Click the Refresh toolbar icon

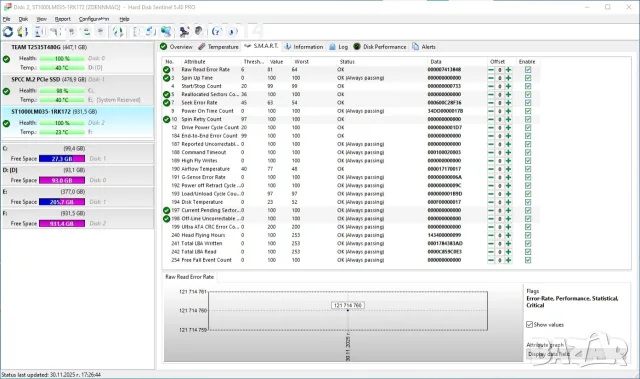tap(8, 31)
